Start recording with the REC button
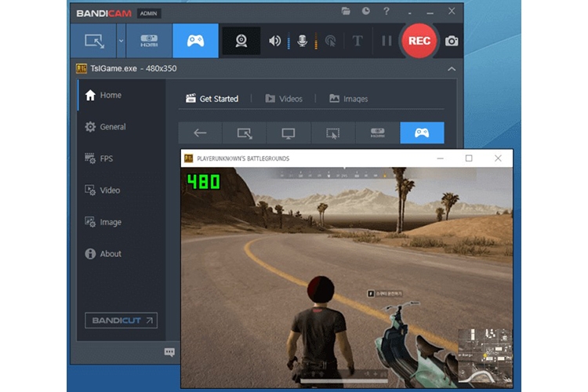The image size is (588, 392). point(419,41)
